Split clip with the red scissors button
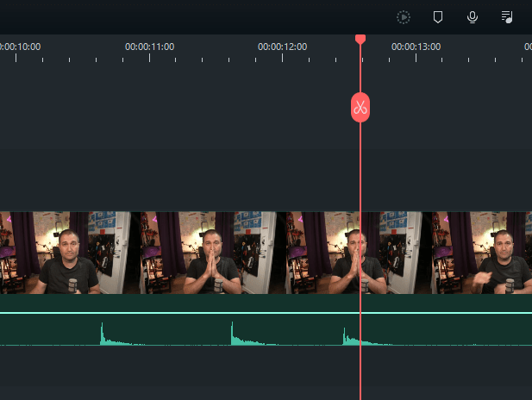Screen dimensions: 532x400 (360, 107)
